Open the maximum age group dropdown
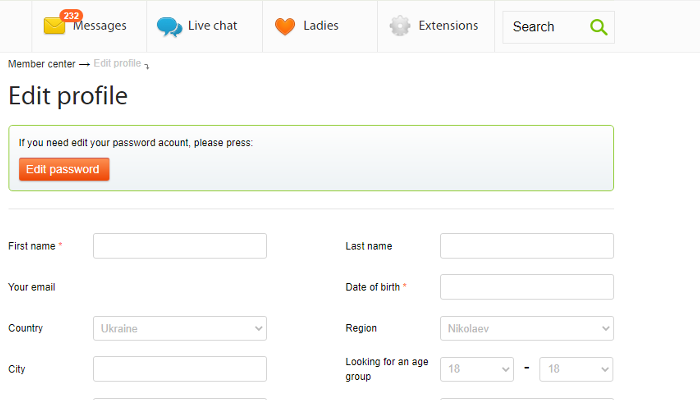The width and height of the screenshot is (700, 400). click(x=576, y=369)
